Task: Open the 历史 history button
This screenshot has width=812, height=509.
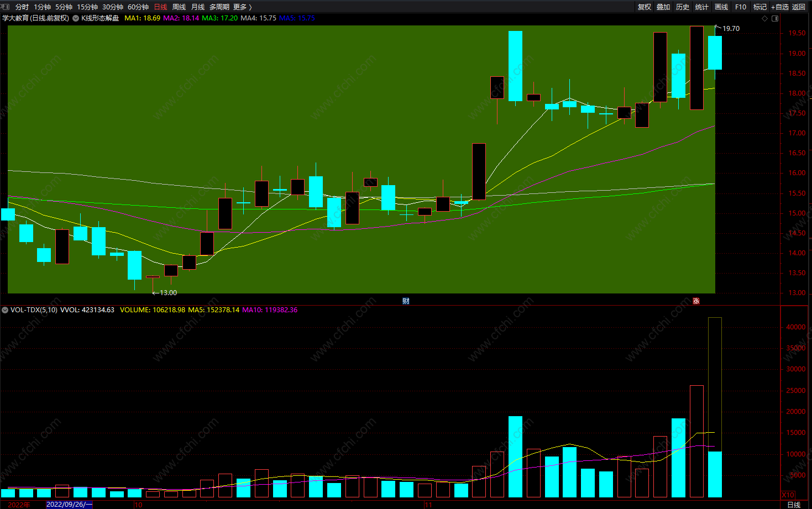Action: pyautogui.click(x=683, y=7)
